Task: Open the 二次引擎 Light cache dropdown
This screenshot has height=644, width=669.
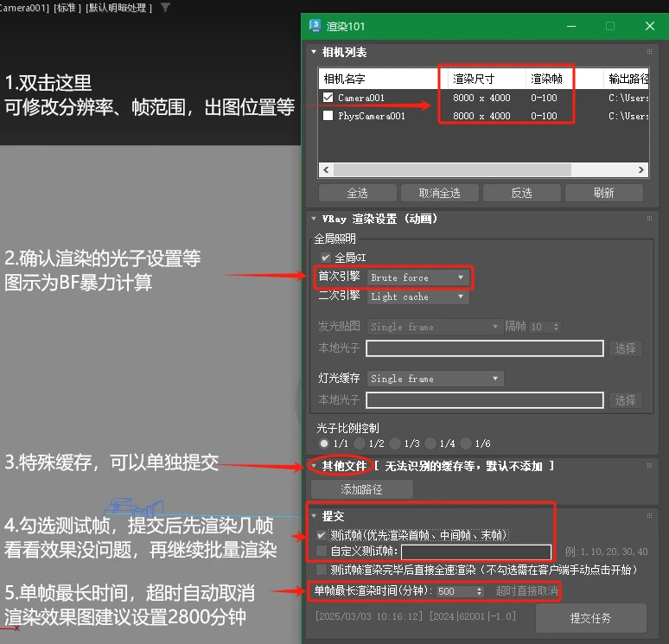Action: [417, 296]
